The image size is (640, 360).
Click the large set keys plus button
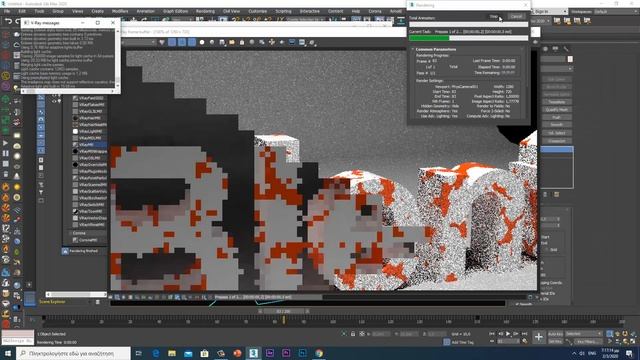click(x=539, y=337)
